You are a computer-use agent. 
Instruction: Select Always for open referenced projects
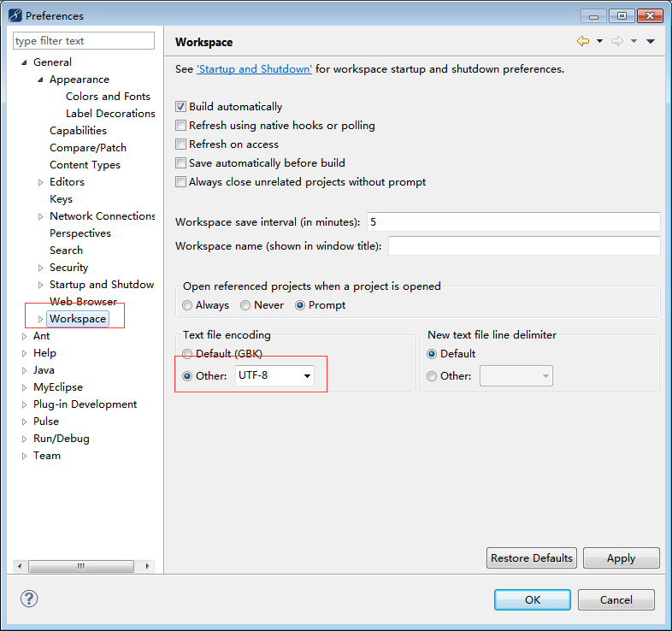[x=187, y=305]
